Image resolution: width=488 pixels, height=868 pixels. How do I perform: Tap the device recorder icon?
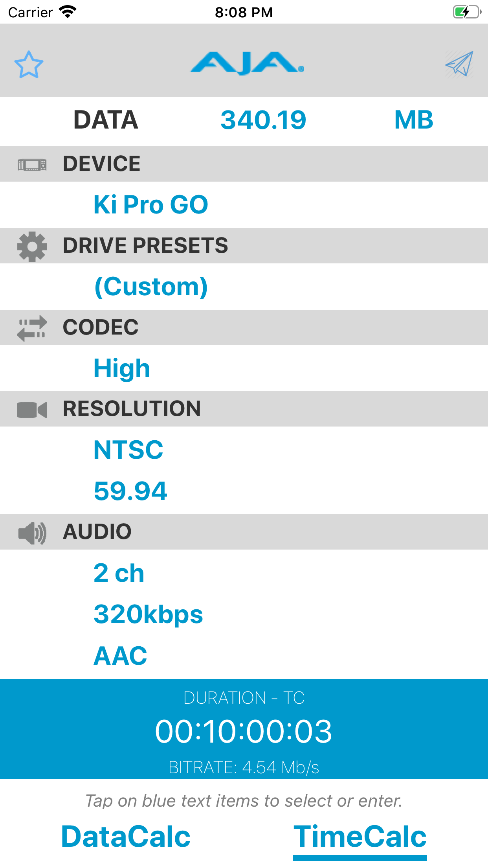click(x=32, y=165)
